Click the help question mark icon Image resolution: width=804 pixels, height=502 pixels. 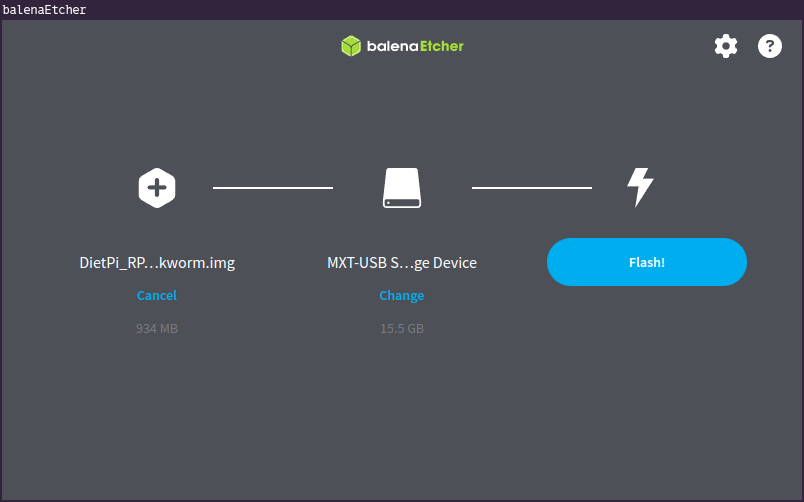coord(769,46)
